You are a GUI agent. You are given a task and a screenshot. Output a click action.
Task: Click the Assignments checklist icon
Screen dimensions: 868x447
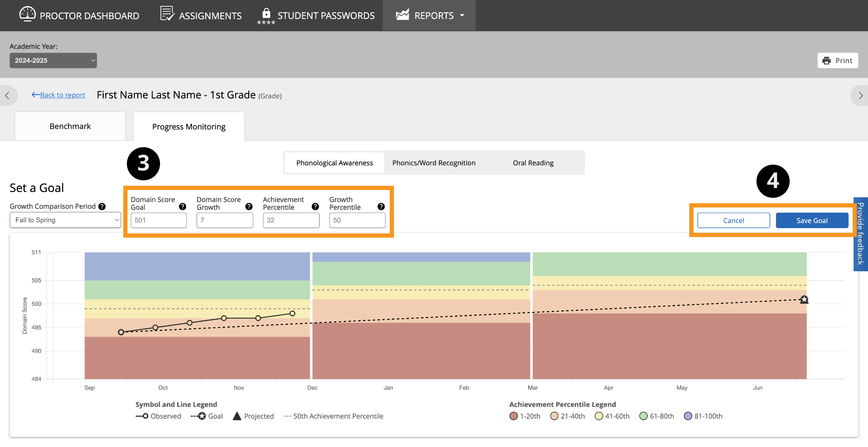coord(167,14)
